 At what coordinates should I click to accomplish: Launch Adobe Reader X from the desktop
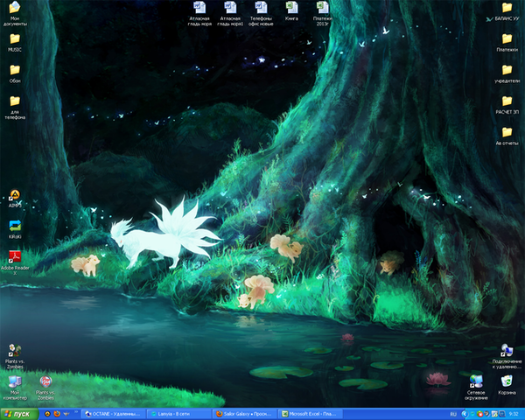tap(14, 256)
